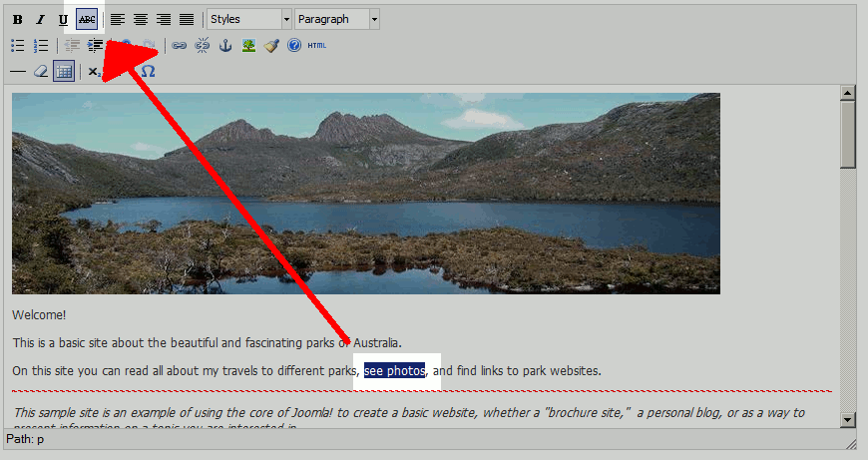Image resolution: width=868 pixels, height=460 pixels.
Task: Align text left
Action: coord(117,19)
